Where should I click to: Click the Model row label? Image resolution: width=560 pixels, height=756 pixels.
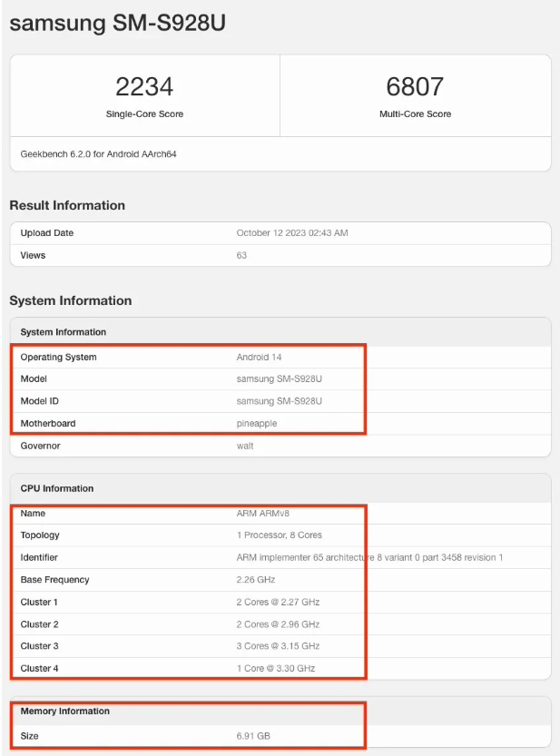coord(34,379)
